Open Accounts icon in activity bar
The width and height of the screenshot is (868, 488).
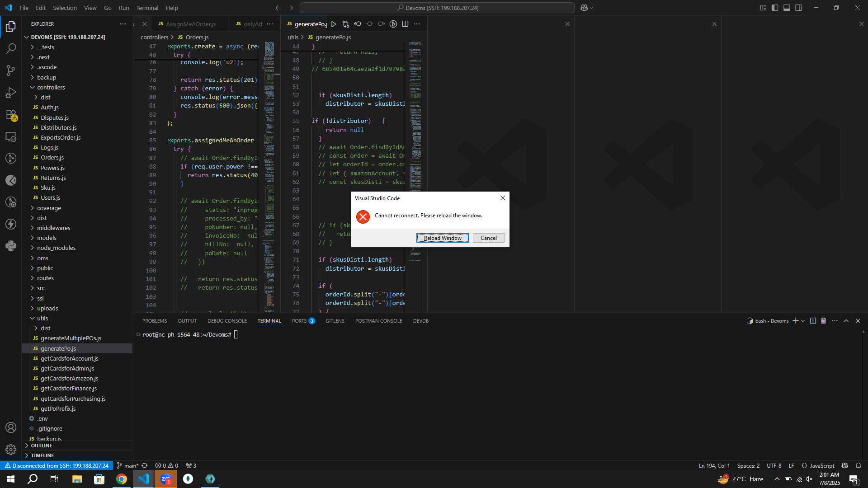[11, 427]
